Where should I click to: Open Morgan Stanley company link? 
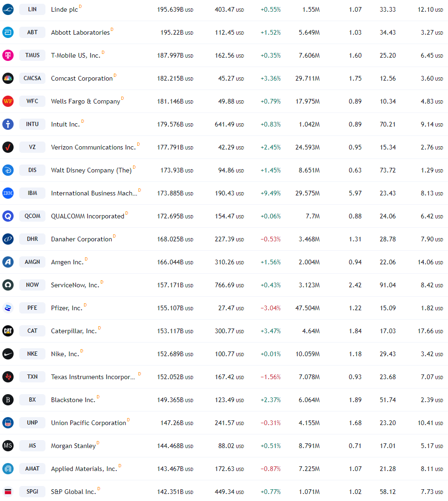pyautogui.click(x=74, y=446)
